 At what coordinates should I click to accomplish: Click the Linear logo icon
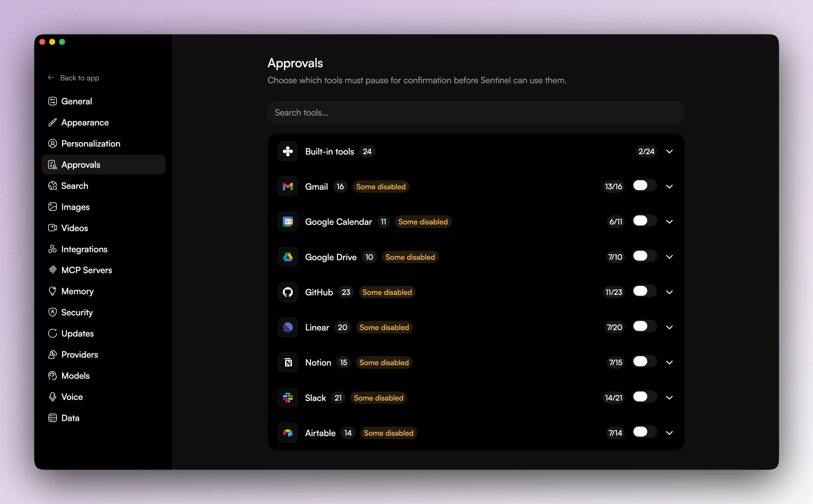[x=288, y=327]
